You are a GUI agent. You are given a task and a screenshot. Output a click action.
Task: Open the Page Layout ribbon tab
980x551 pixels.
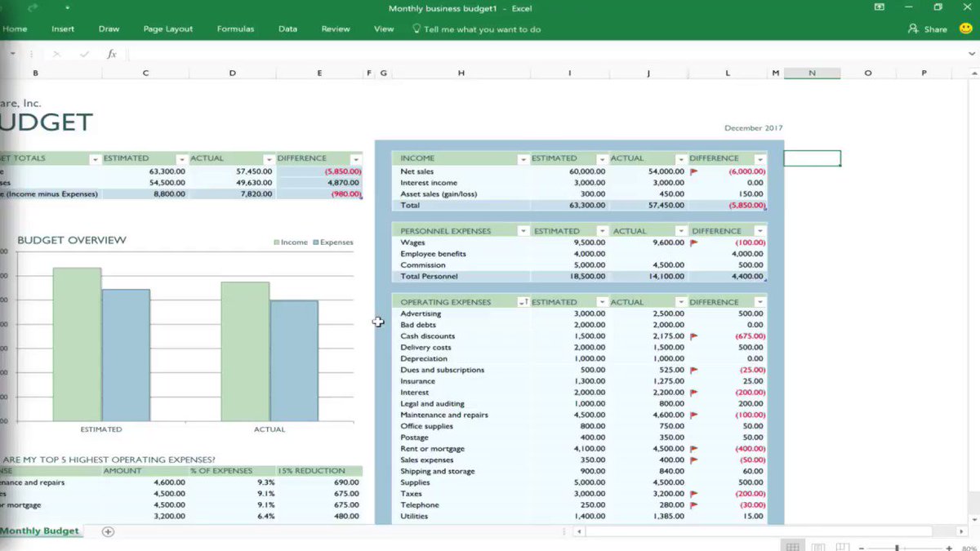(x=168, y=29)
